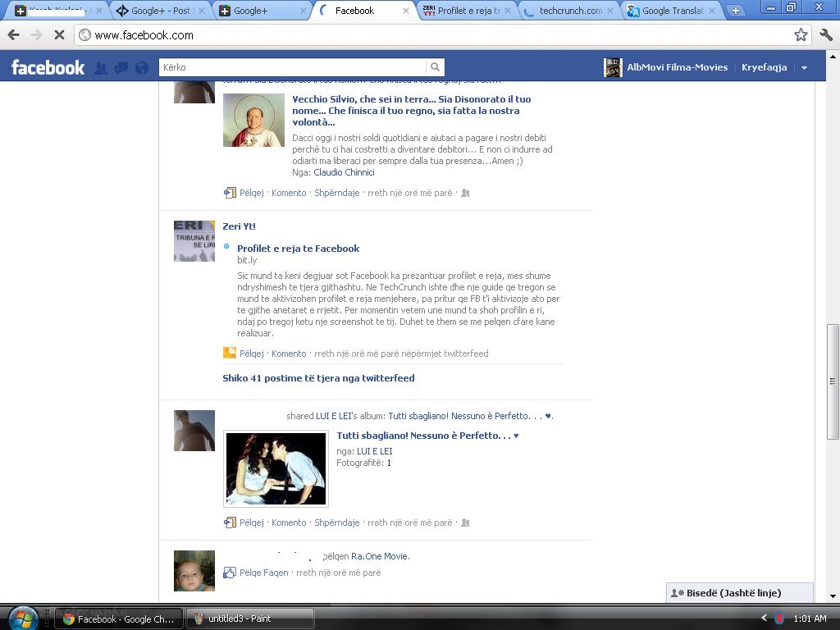Image resolution: width=840 pixels, height=630 pixels.
Task: Like the Tutti sbagliano album via Pëlqej
Action: (x=251, y=523)
